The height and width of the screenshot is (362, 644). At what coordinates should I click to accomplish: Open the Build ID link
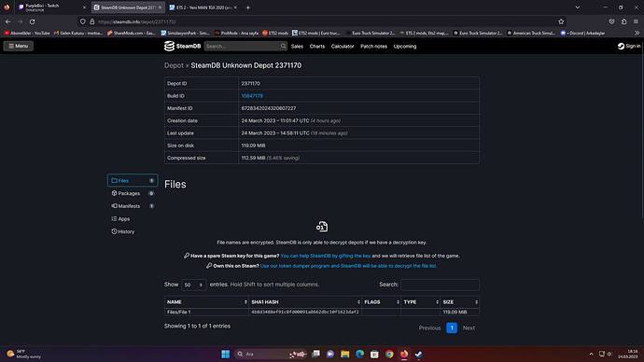tap(252, 96)
